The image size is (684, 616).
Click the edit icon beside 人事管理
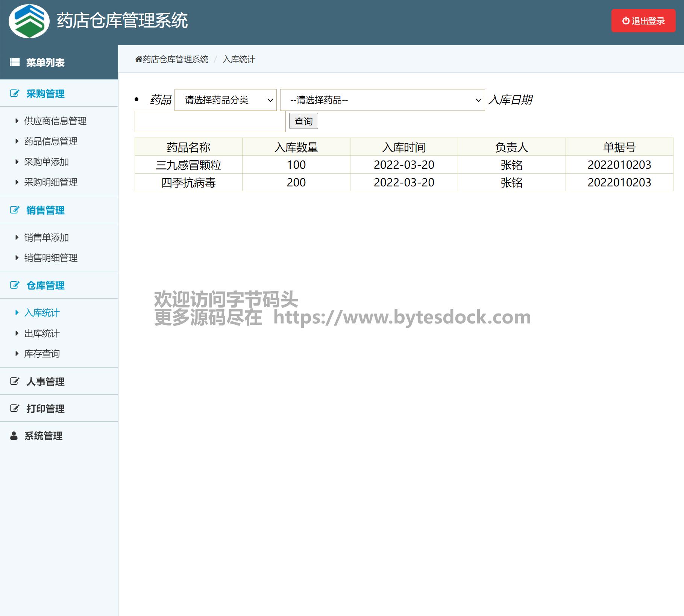(x=15, y=381)
